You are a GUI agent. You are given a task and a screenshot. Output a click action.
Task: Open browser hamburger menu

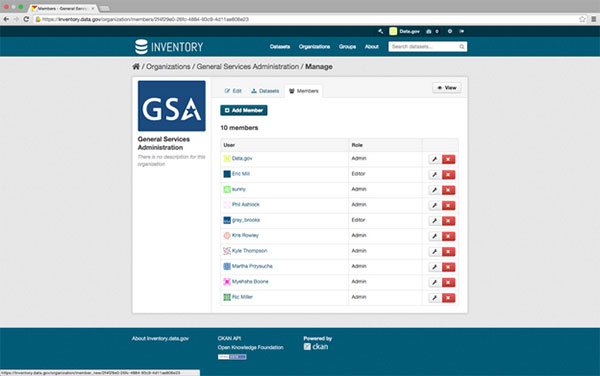(x=593, y=19)
